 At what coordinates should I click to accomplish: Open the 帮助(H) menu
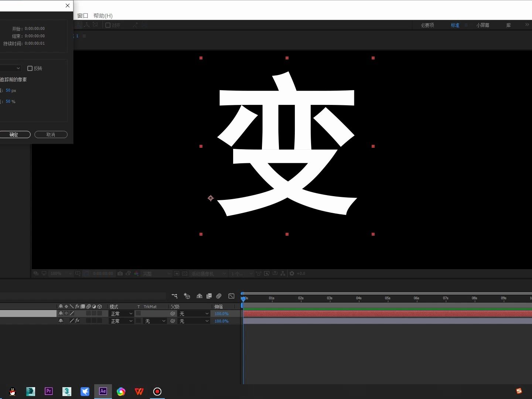point(102,16)
